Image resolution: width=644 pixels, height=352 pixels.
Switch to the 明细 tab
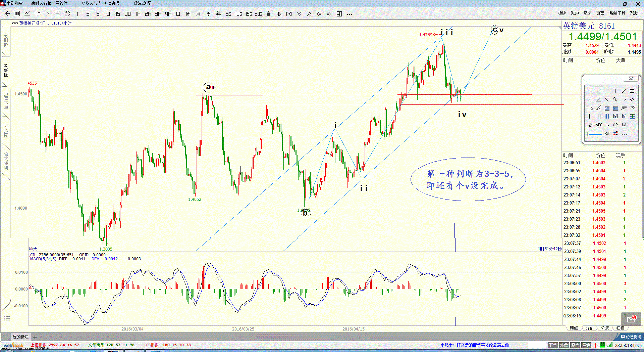tap(574, 328)
